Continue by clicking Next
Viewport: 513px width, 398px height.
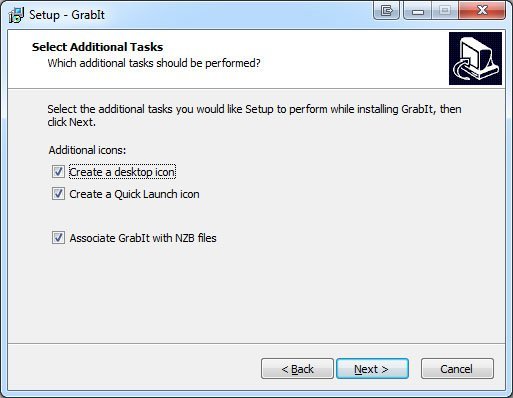click(x=372, y=369)
